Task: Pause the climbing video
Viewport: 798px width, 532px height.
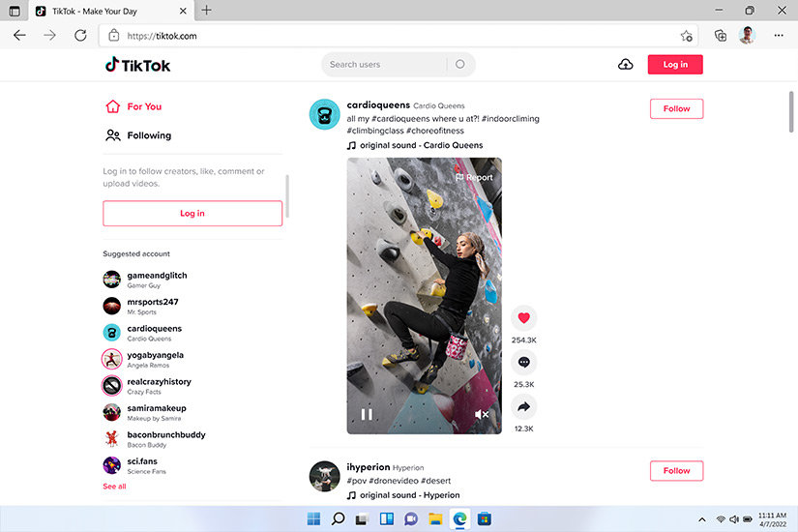Action: pos(367,414)
